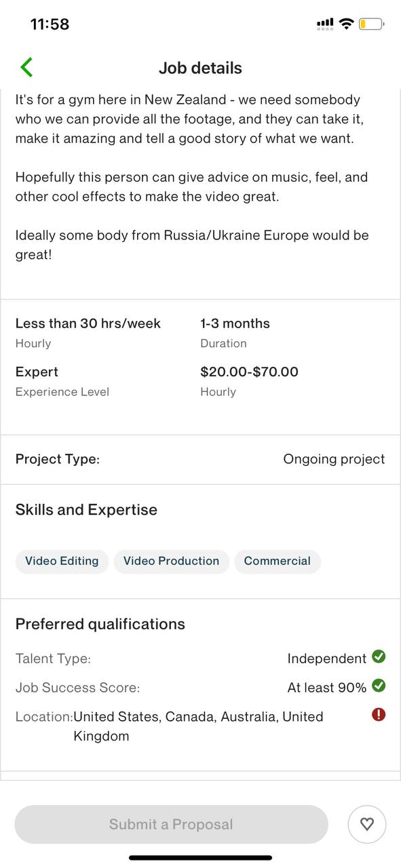Image resolution: width=401 pixels, height=868 pixels.
Task: Tap red warning icon next to Location
Action: (379, 714)
